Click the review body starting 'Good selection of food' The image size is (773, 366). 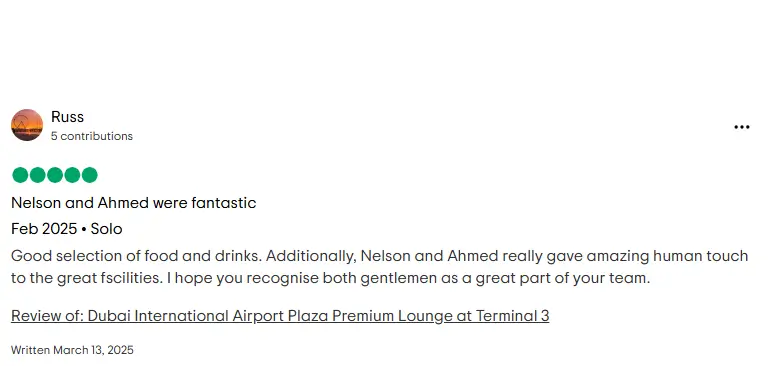380,267
